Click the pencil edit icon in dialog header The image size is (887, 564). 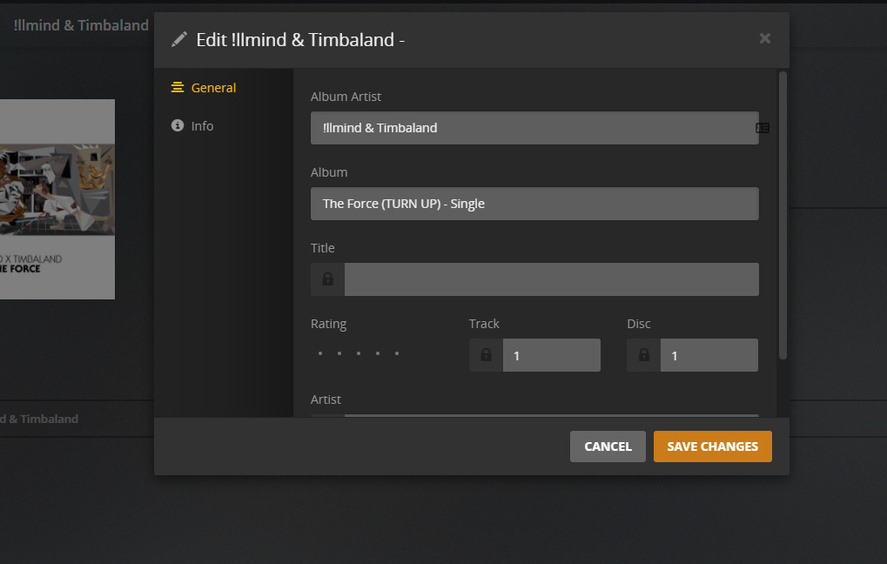(179, 40)
